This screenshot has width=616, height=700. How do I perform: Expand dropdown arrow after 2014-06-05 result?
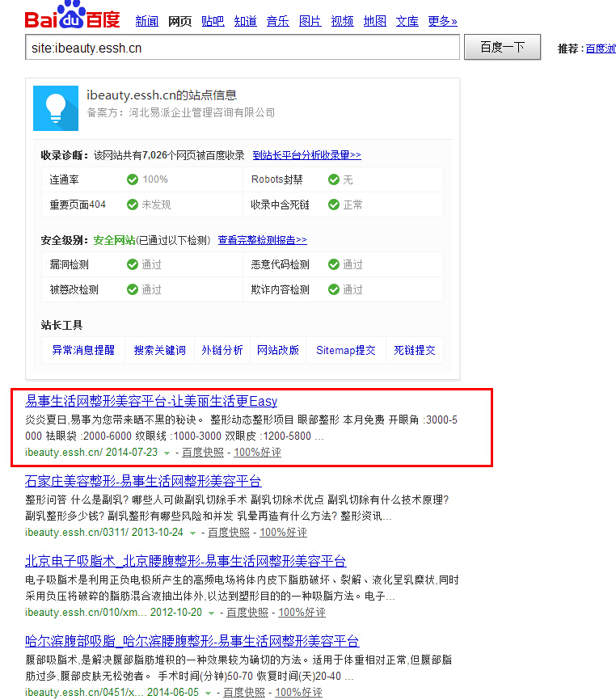pyautogui.click(x=208, y=693)
